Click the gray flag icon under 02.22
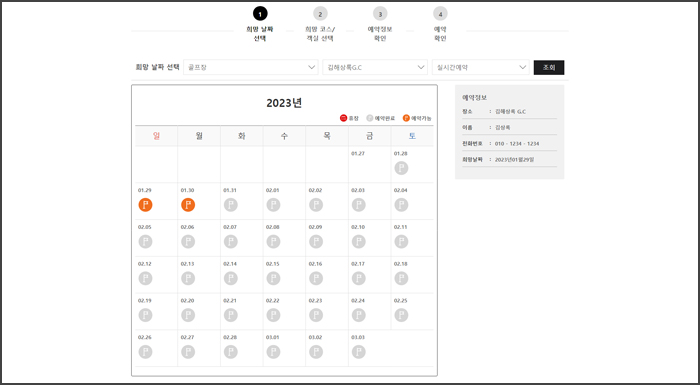This screenshot has width=700, height=385. 273,315
